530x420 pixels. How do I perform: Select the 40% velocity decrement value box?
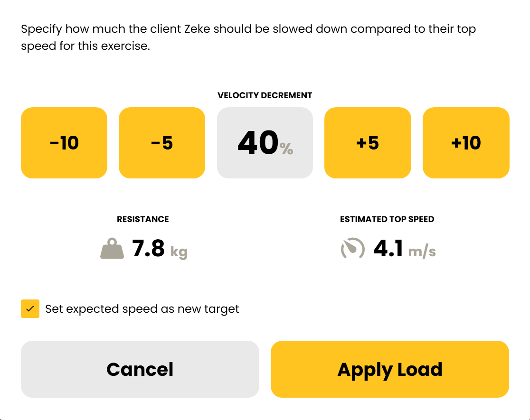click(265, 142)
